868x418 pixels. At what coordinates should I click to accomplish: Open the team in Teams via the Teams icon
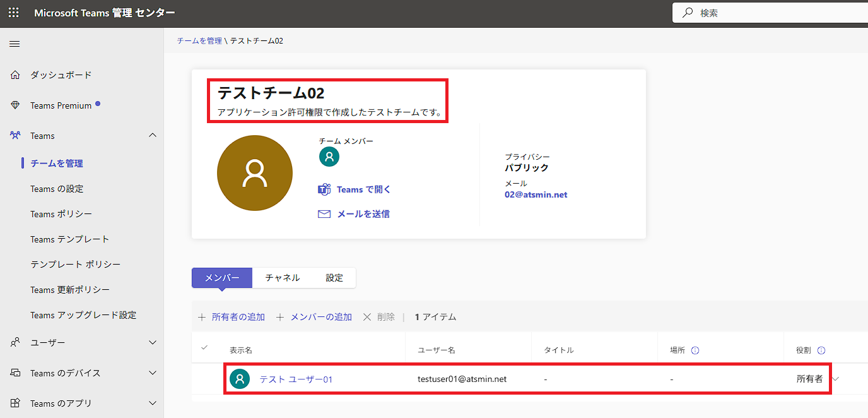point(324,189)
